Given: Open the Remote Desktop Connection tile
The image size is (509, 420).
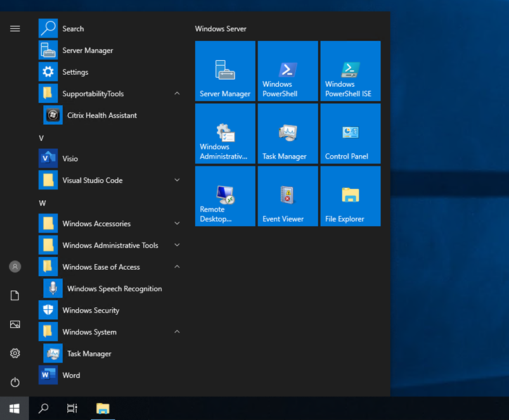Looking at the screenshot, I should click(225, 196).
